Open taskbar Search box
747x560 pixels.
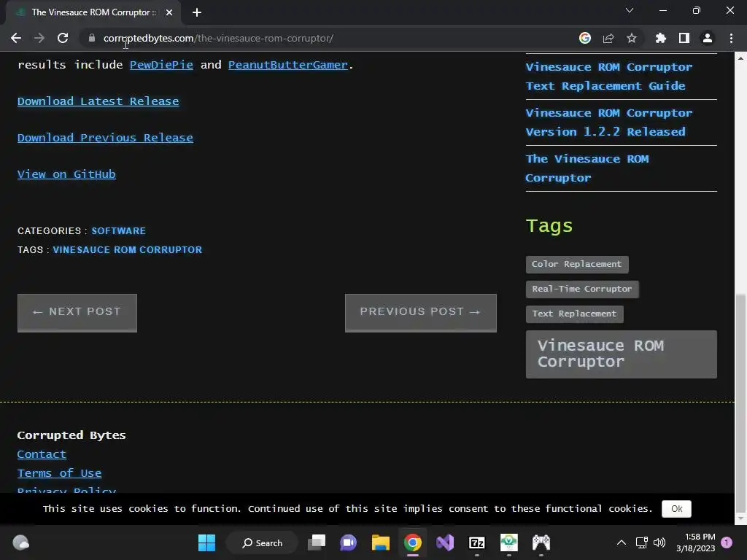pos(263,542)
